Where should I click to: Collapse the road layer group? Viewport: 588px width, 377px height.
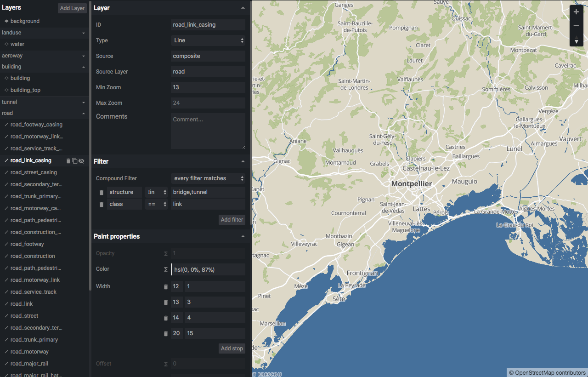[x=83, y=113]
